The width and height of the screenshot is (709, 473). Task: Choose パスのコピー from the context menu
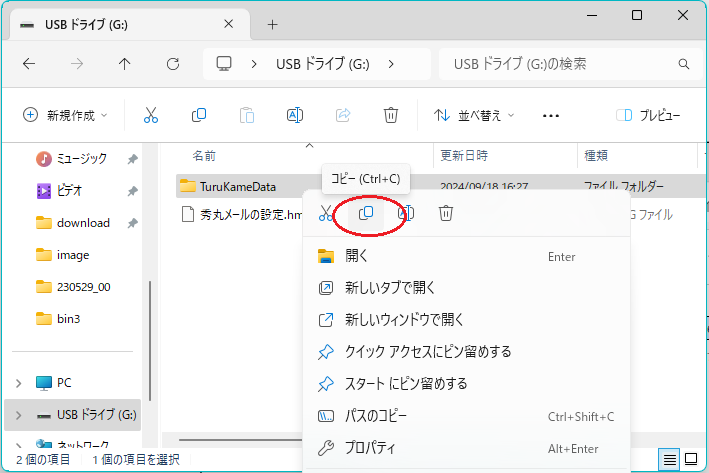tap(466, 416)
